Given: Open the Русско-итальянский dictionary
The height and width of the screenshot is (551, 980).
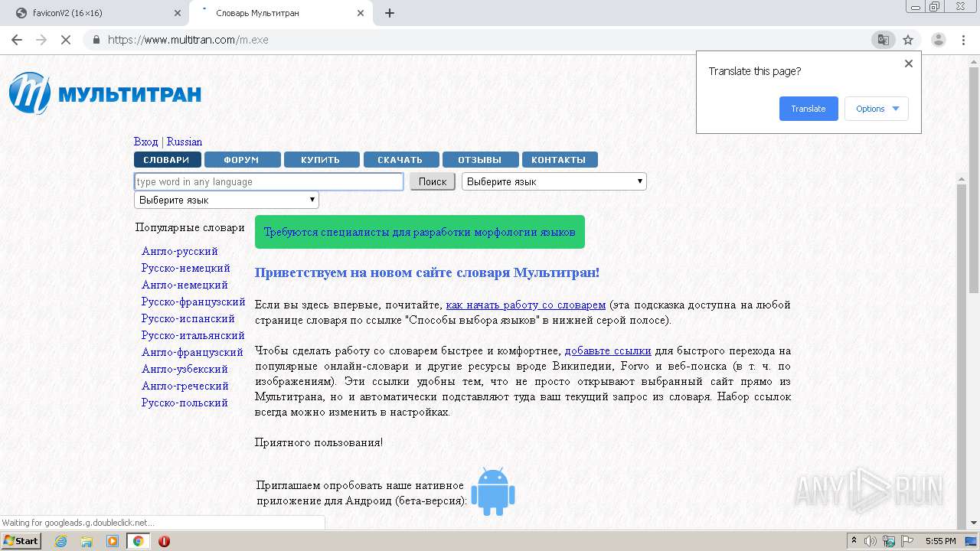Looking at the screenshot, I should pyautogui.click(x=193, y=335).
